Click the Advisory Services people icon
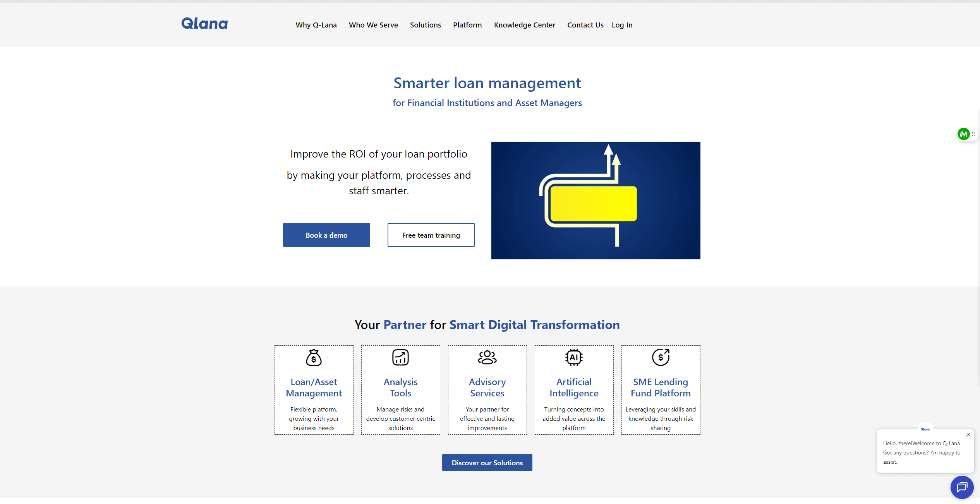The image size is (980, 504). click(487, 357)
